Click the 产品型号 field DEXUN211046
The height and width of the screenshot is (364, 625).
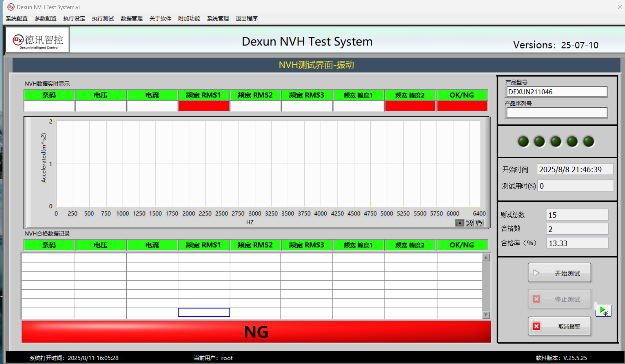click(x=557, y=92)
